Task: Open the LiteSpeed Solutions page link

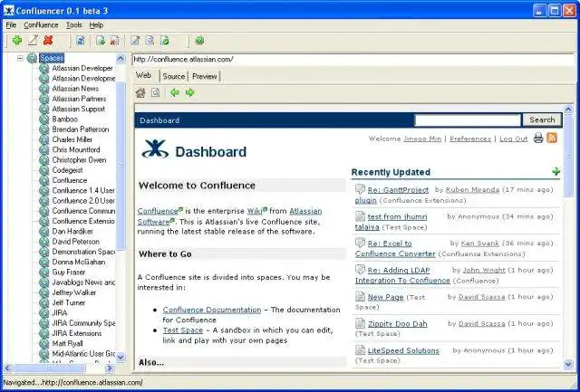Action: coord(403,350)
